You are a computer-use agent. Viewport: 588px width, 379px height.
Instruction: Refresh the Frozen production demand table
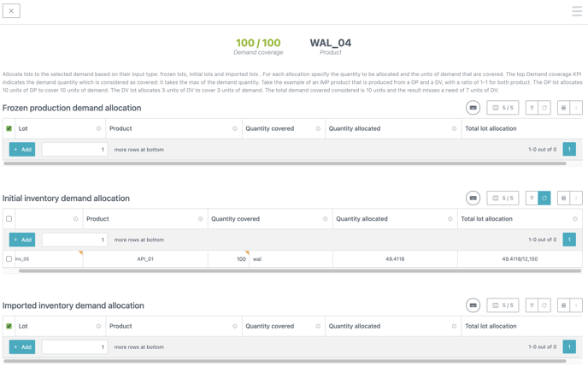tap(544, 108)
